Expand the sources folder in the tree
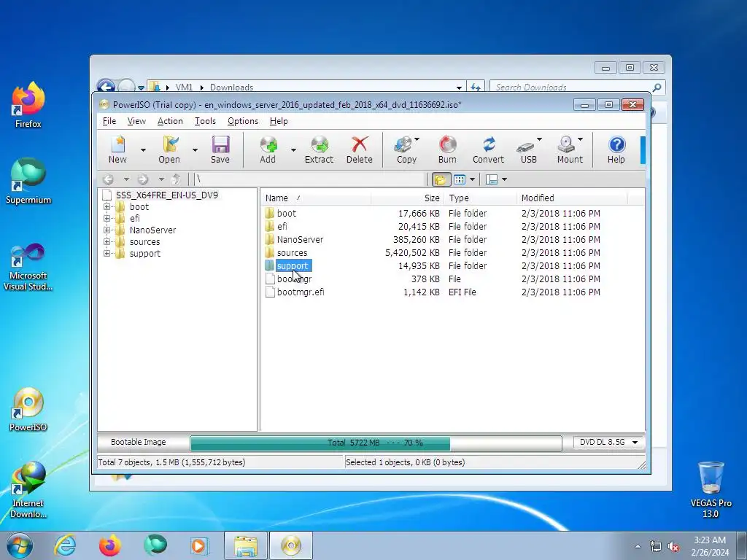The image size is (747, 560). (107, 242)
